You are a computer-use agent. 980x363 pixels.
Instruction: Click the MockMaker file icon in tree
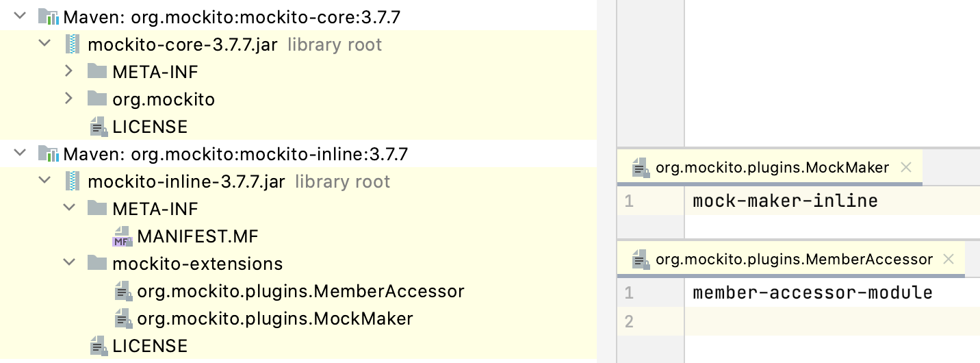coord(122,318)
